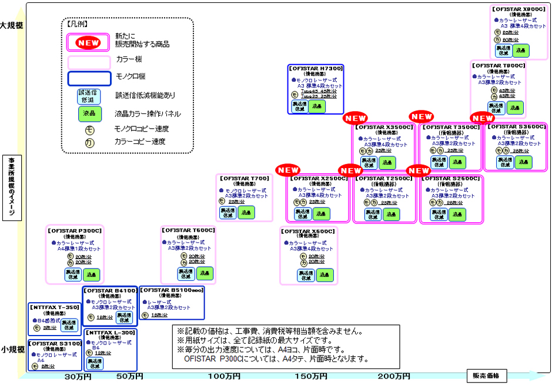The width and height of the screenshot is (552, 392).
Task: Select the OFISTAR S2600C product title
Action: [x=451, y=179]
